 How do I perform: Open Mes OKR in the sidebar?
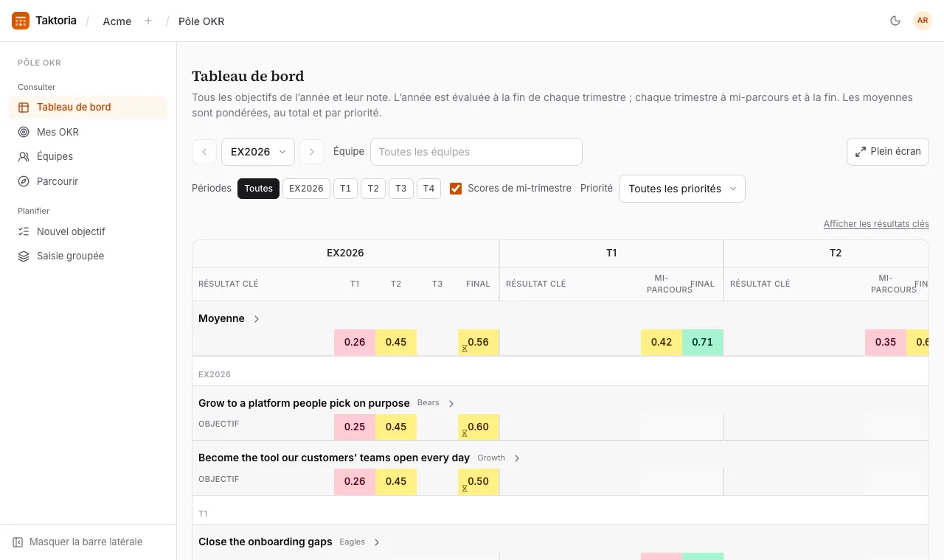[x=88, y=132]
